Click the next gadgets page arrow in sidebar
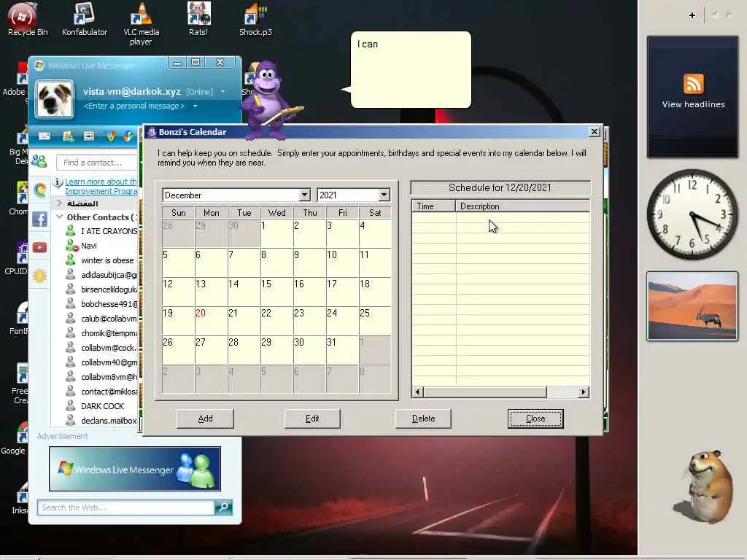The image size is (747, 560). click(729, 15)
